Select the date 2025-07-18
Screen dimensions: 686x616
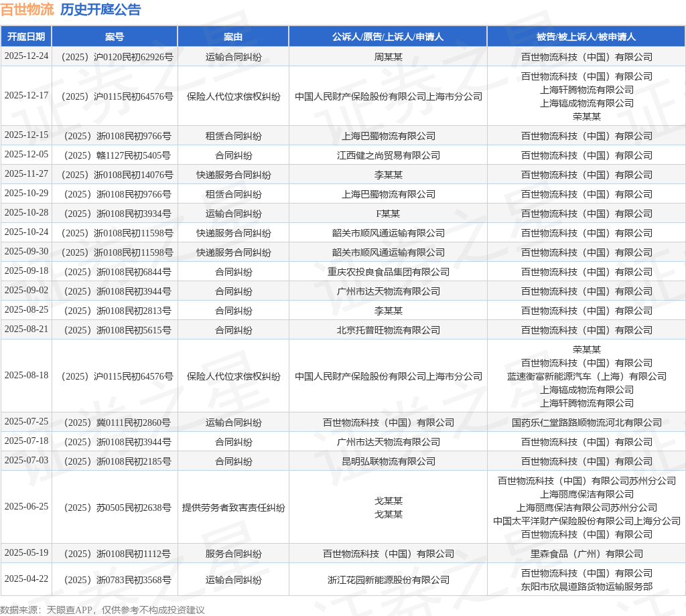(x=26, y=441)
